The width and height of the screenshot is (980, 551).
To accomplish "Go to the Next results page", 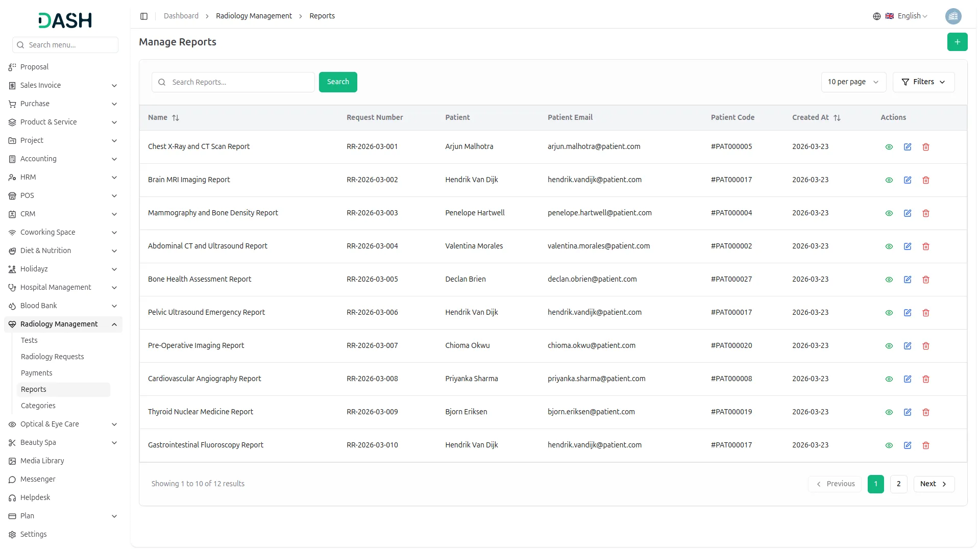I will click(x=934, y=484).
